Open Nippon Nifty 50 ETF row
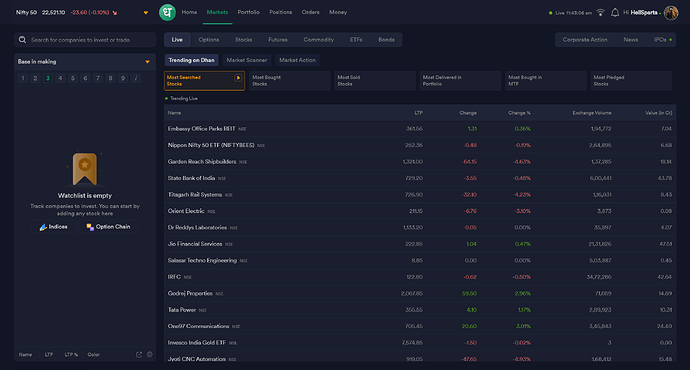The image size is (690, 370). (420, 145)
